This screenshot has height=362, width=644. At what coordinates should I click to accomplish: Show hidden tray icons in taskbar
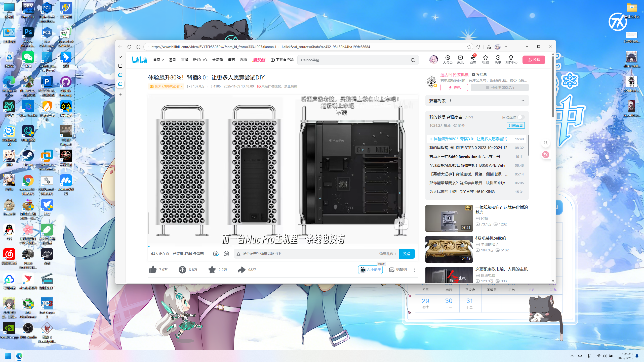click(x=572, y=356)
